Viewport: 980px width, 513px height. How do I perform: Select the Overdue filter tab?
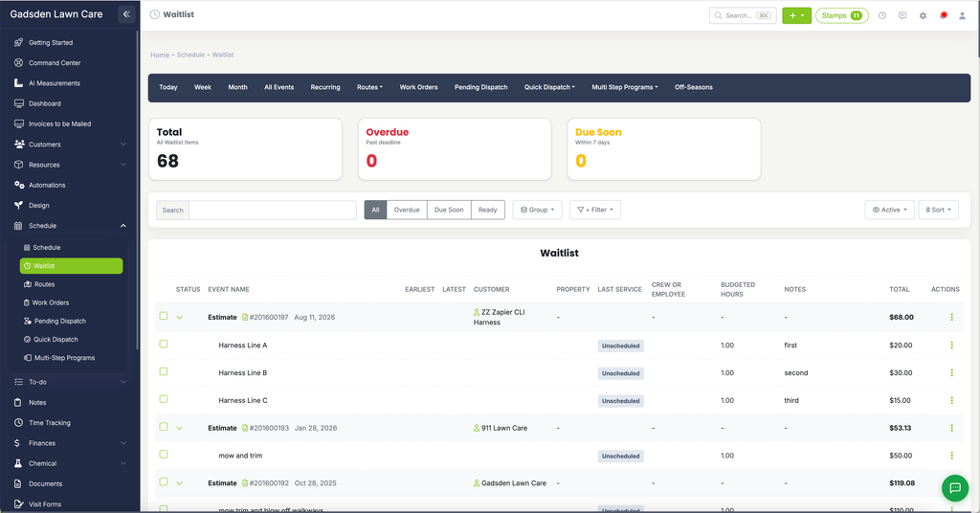coord(407,210)
